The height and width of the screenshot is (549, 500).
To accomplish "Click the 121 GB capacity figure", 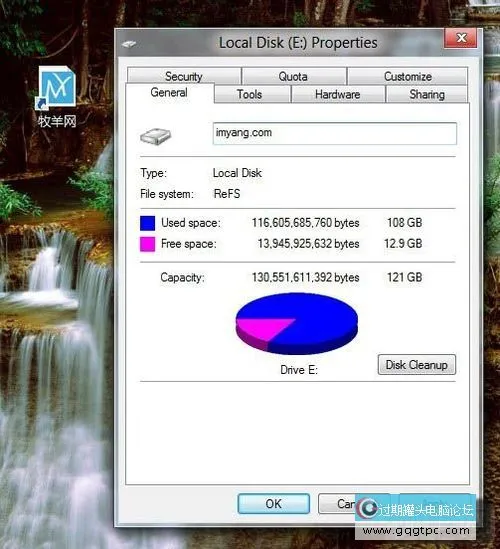I will 404,277.
